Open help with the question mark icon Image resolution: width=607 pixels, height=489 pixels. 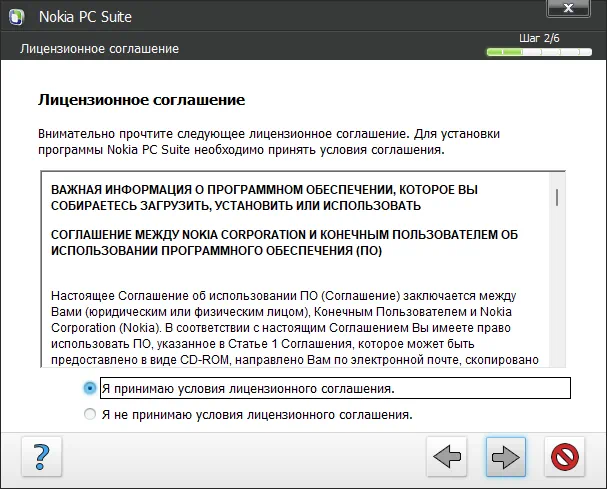point(41,457)
